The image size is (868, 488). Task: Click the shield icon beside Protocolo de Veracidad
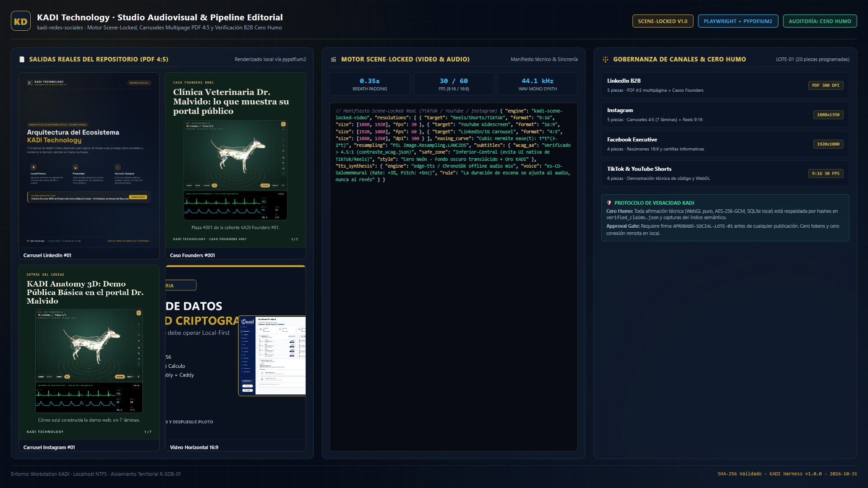tap(609, 203)
